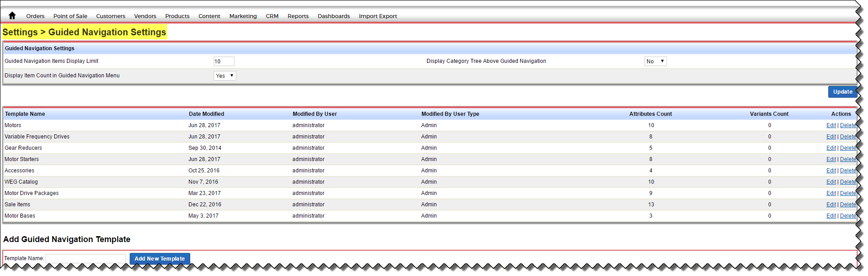Screen dimensions: 868x276
Task: Select the Template Name column header
Action: tap(25, 114)
